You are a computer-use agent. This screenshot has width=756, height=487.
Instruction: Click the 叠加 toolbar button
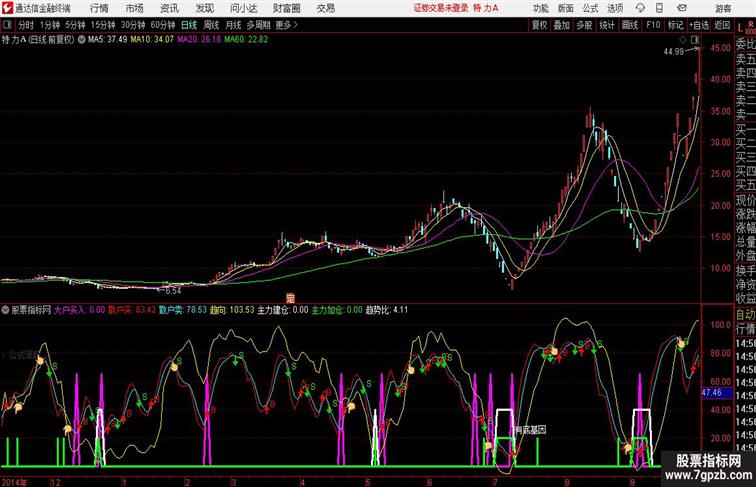coord(562,25)
